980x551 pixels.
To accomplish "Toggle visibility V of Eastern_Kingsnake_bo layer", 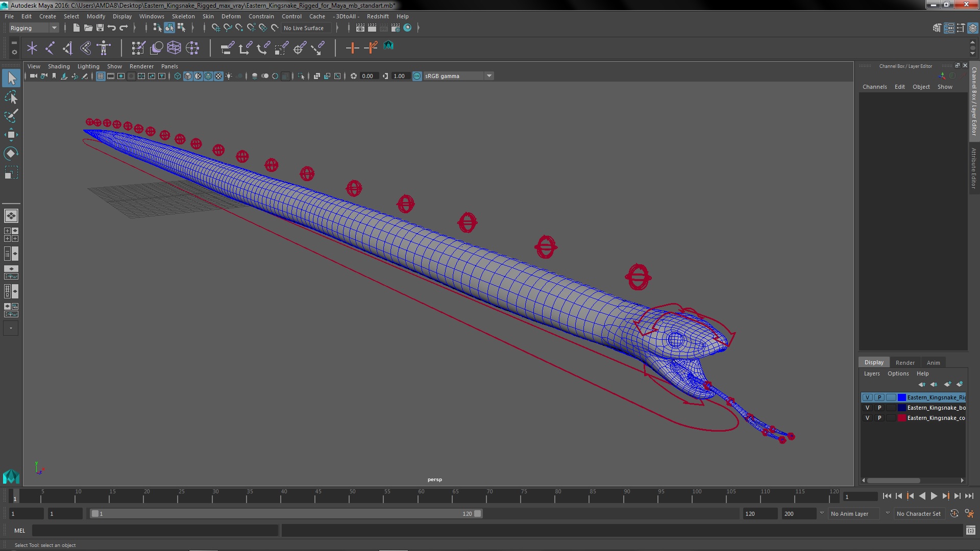I will pos(867,408).
